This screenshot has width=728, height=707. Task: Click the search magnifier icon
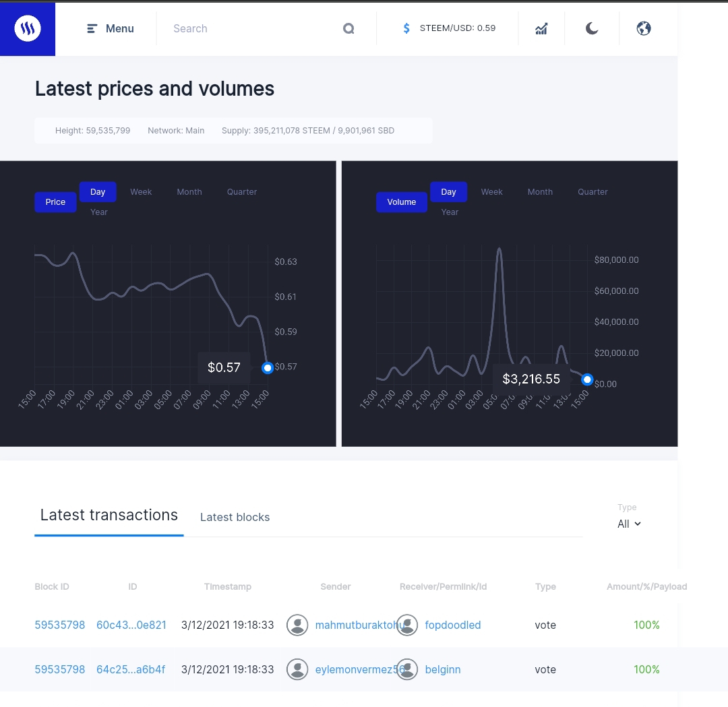point(348,29)
